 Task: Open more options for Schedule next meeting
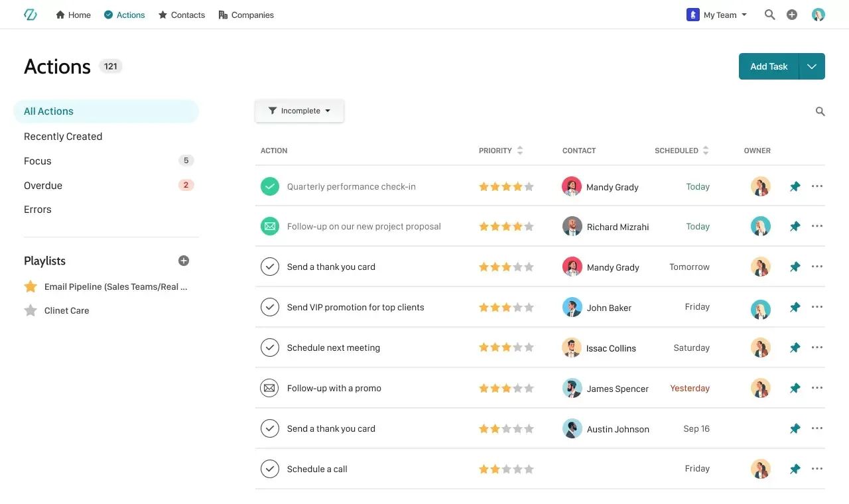point(817,347)
